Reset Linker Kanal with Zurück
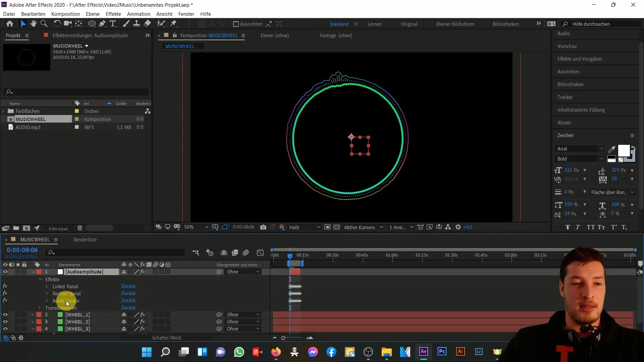644x362 pixels. tap(128, 286)
